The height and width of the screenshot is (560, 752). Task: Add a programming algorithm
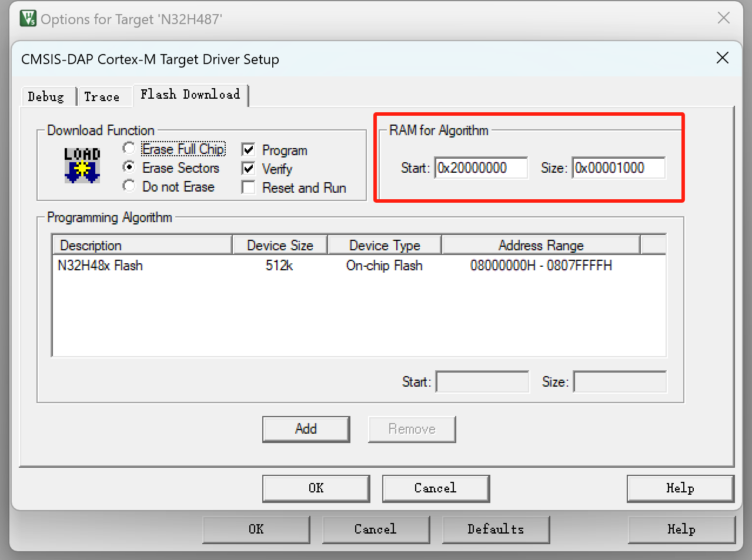pos(306,429)
